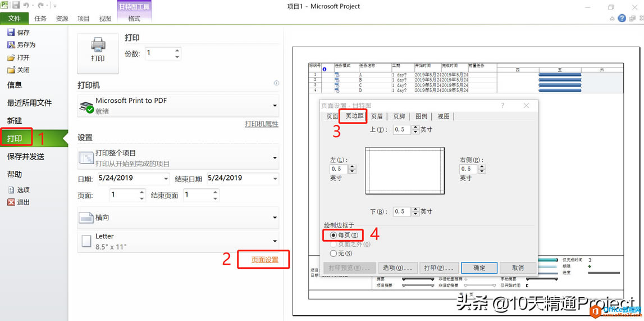Screen dimensions: 644x321
Task: Click the printer info icon
Action: [276, 83]
